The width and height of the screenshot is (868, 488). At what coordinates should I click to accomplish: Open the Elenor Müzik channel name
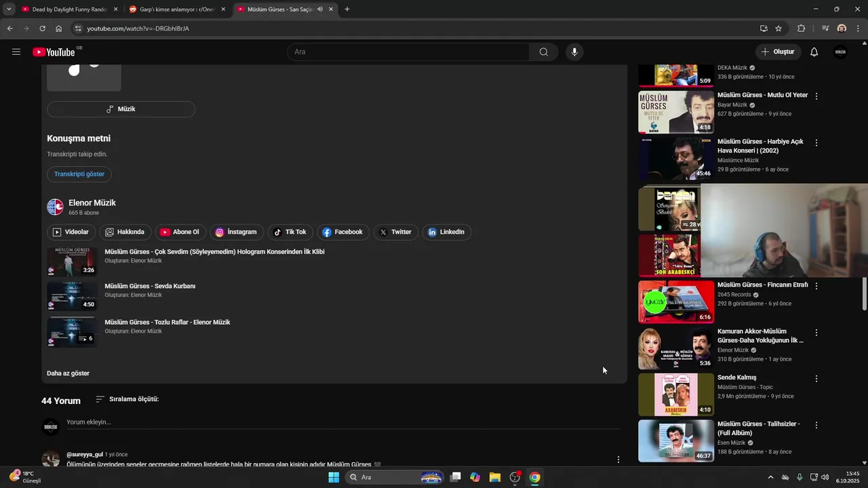(92, 203)
